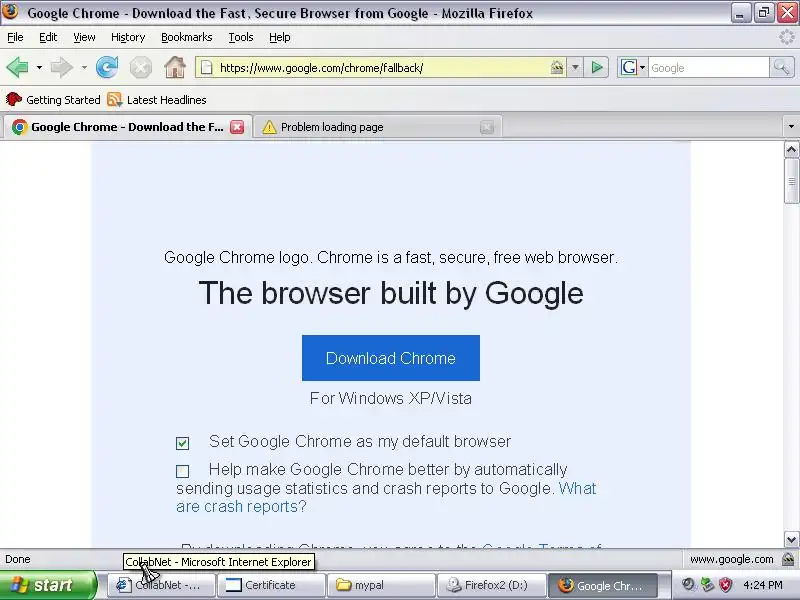Viewport: 800px width, 600px height.
Task: Switch to Firefox2 (D:) taskbar button
Action: click(491, 585)
